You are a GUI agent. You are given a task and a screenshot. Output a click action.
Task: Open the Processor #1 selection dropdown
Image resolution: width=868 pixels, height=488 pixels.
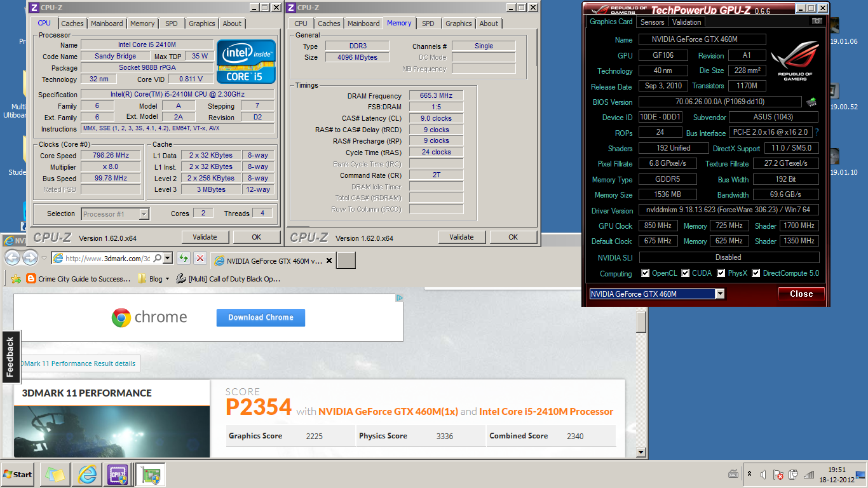click(x=144, y=214)
